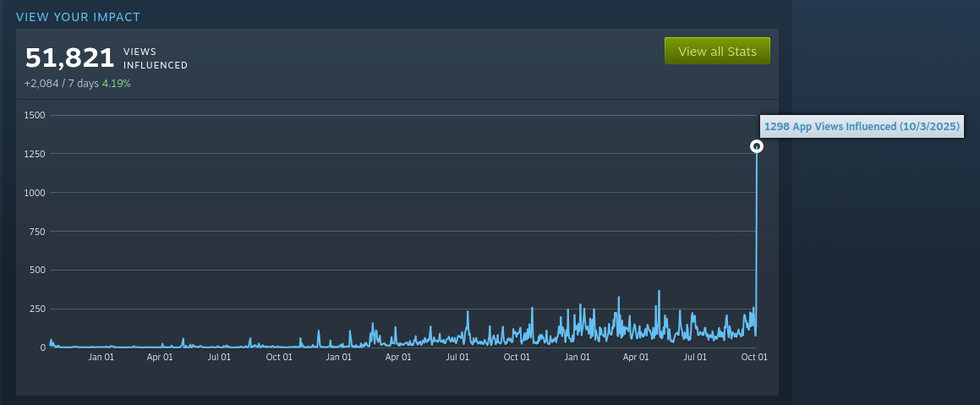Click the last 'Oct 01' x-axis label
This screenshot has height=405, width=980.
[753, 358]
